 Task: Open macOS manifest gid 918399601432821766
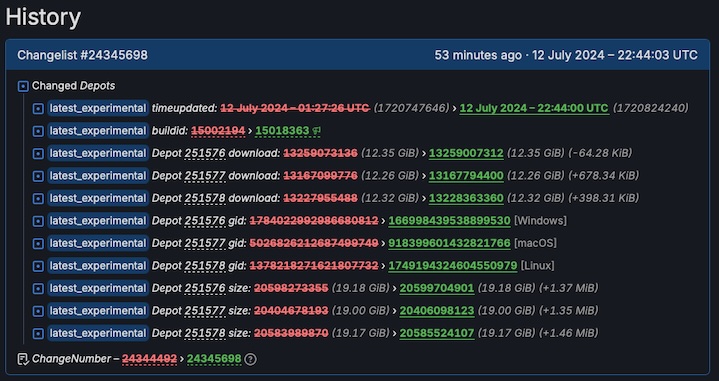449,243
